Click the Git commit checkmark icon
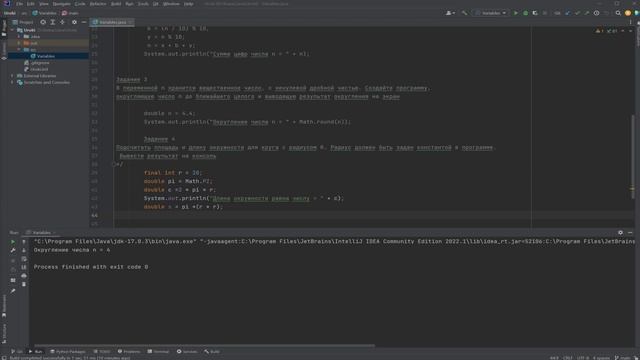The width and height of the screenshot is (640, 360). 577,13
